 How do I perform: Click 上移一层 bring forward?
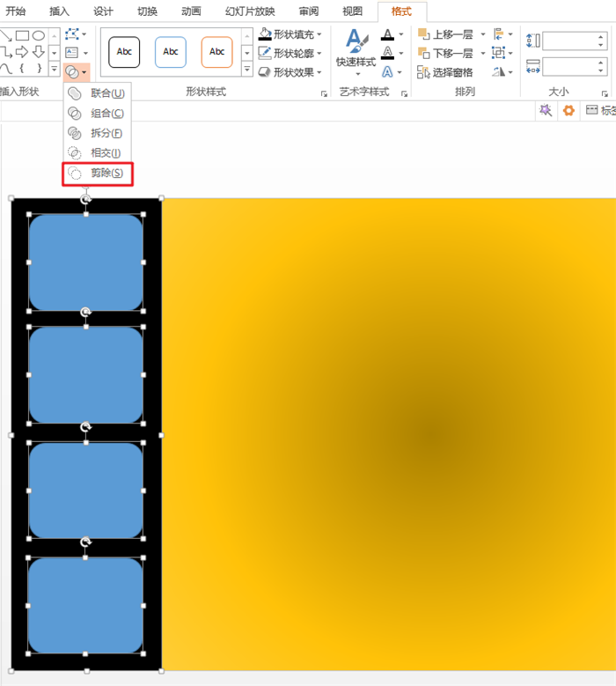tap(446, 34)
